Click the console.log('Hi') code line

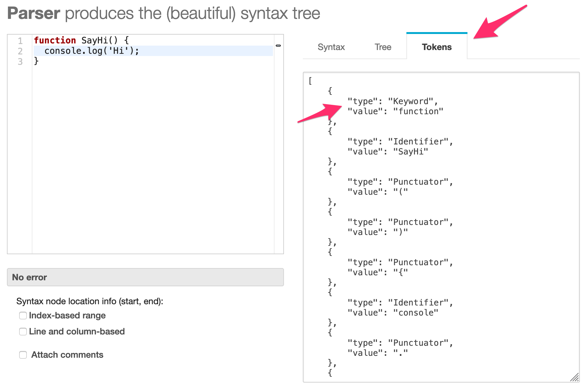click(x=92, y=51)
